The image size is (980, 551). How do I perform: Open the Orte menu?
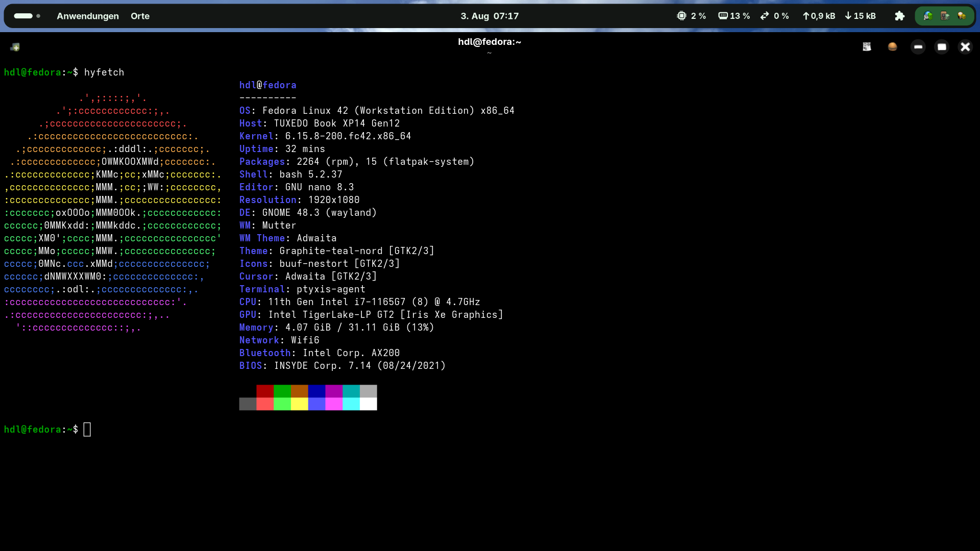[140, 16]
